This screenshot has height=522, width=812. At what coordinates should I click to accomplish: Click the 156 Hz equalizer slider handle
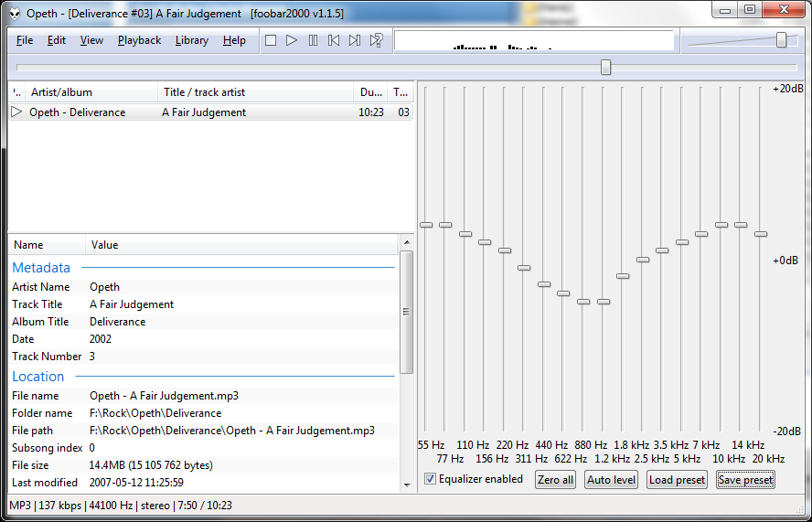(x=485, y=242)
